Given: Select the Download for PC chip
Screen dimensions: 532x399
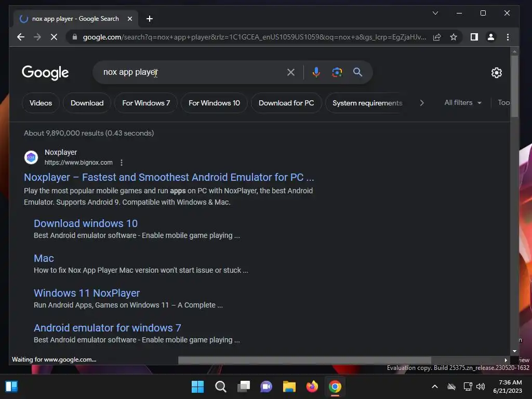Looking at the screenshot, I should point(286,103).
